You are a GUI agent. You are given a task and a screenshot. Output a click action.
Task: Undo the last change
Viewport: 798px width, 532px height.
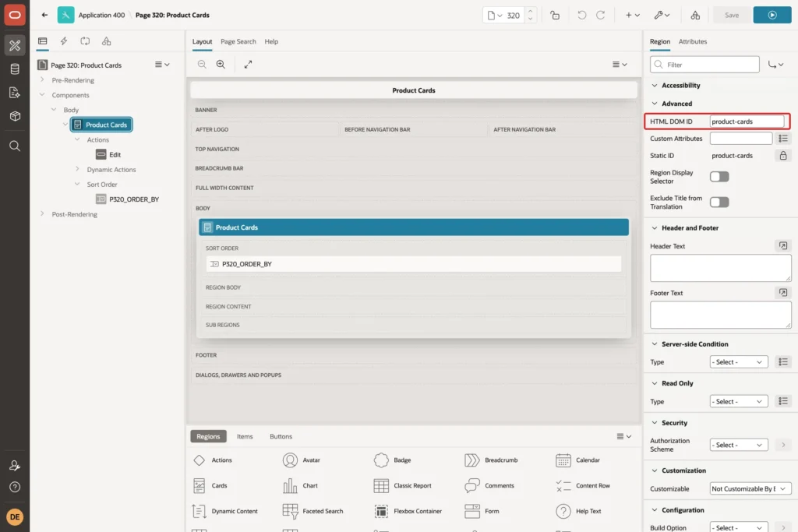[581, 16]
